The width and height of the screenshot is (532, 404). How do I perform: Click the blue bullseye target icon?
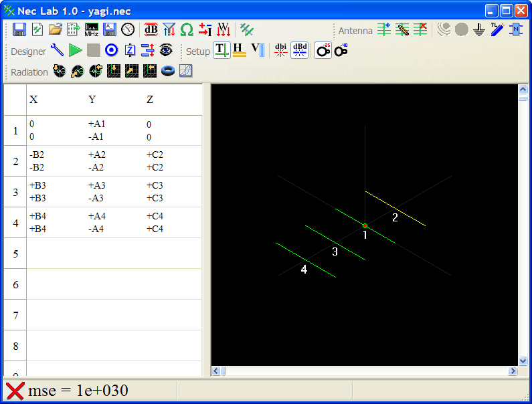click(111, 51)
